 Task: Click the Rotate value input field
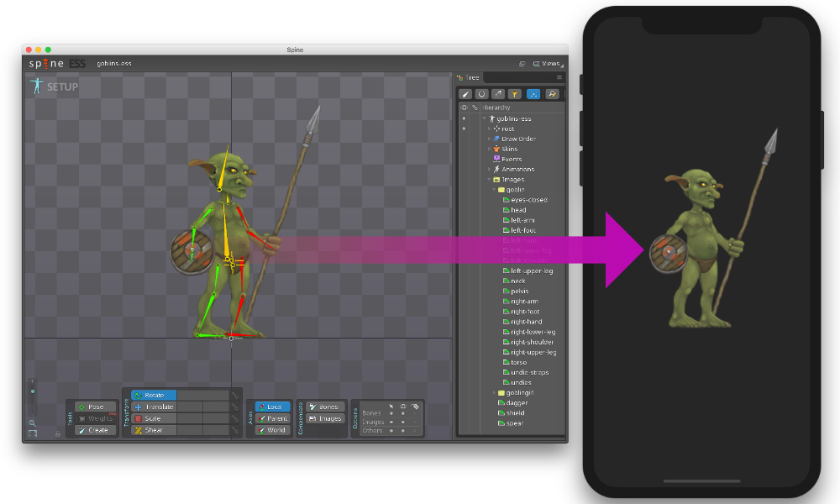click(203, 396)
